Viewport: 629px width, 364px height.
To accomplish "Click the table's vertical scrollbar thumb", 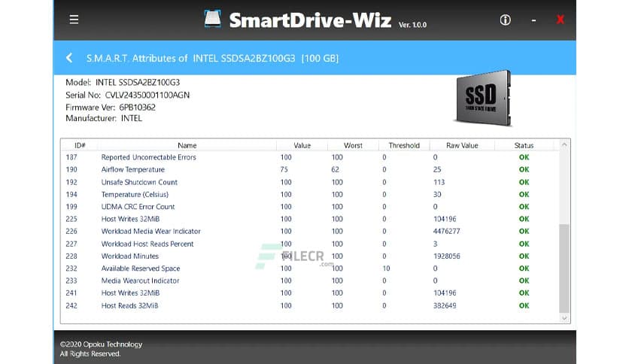I will click(x=564, y=268).
